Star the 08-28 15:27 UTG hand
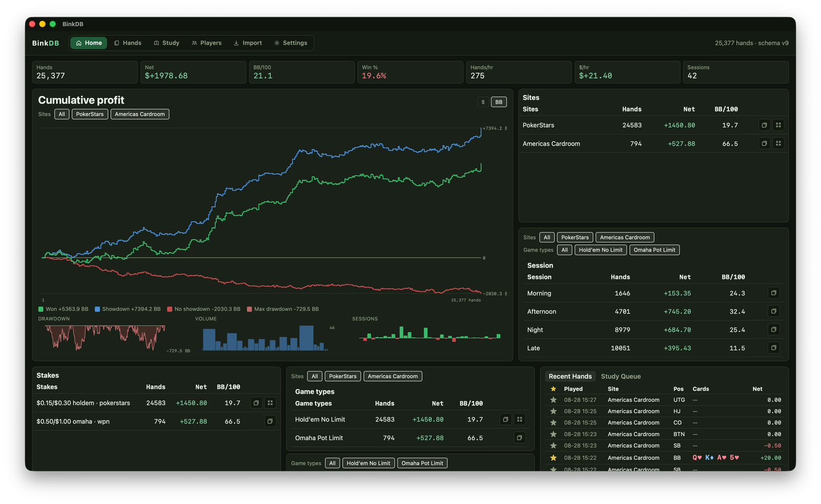The width and height of the screenshot is (821, 504). (x=553, y=400)
